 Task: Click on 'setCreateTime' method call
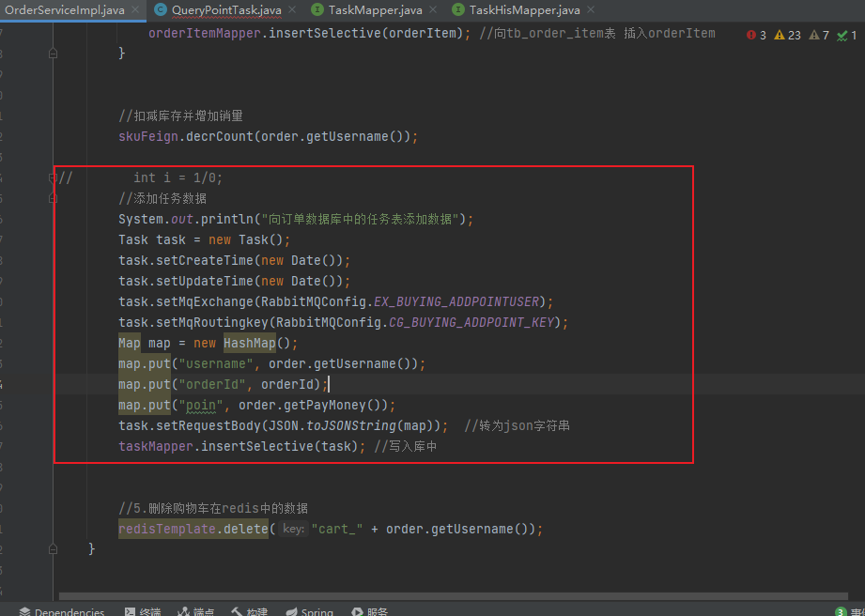(x=204, y=260)
